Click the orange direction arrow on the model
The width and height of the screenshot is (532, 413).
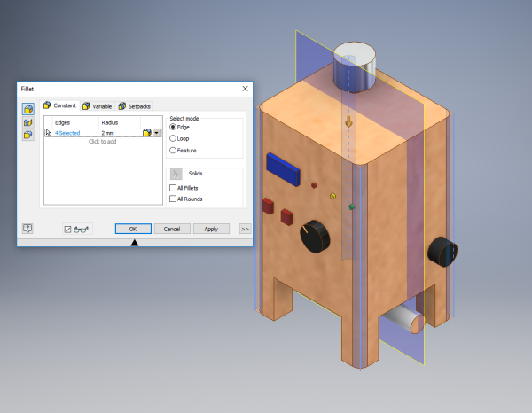(x=348, y=121)
